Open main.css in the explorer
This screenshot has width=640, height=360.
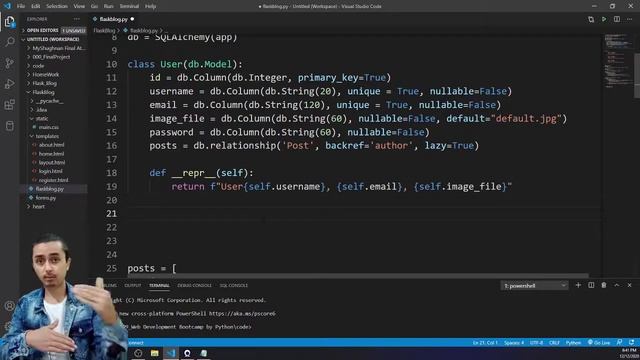(49, 127)
